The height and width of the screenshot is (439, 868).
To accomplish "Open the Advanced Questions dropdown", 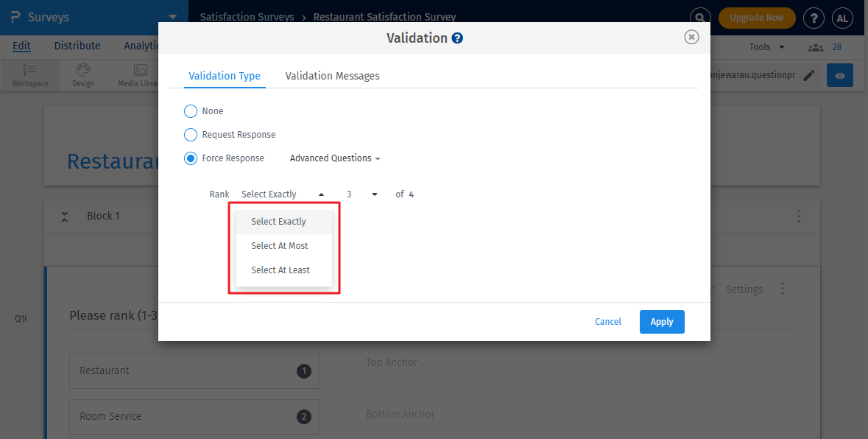I will coord(334,158).
